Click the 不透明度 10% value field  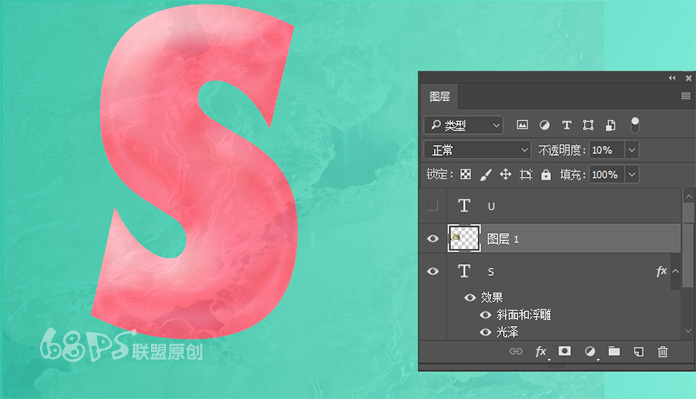coord(607,150)
